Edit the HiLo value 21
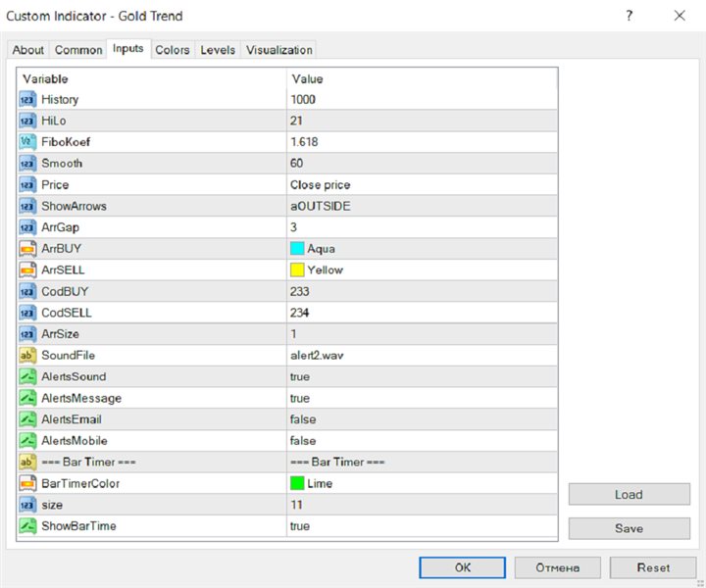Viewport: 706px width, 588px height. 422,121
